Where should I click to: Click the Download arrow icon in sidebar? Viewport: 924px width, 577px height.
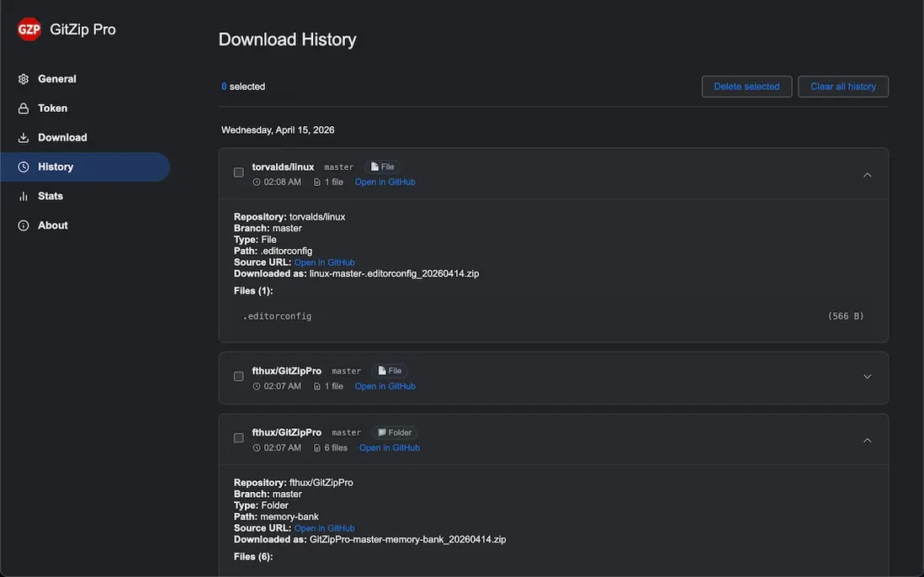click(23, 138)
